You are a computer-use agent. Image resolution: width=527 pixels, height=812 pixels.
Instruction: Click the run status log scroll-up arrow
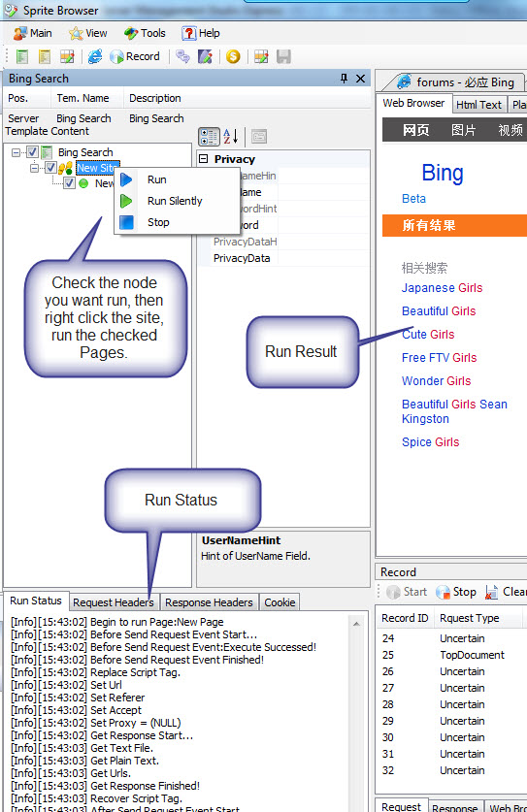tap(356, 624)
